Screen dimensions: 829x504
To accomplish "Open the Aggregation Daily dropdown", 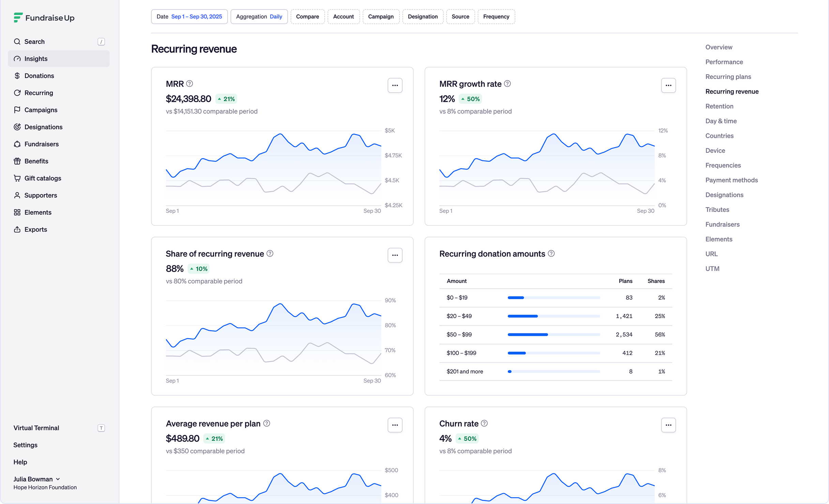I will click(259, 17).
